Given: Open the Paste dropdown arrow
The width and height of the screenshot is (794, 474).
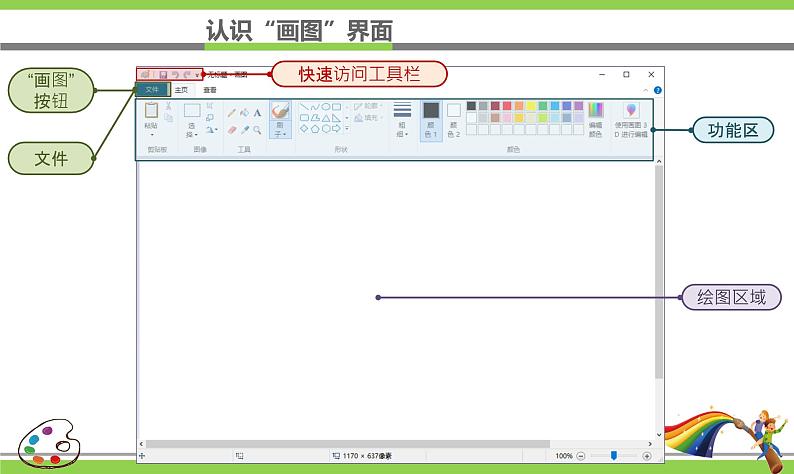Looking at the screenshot, I should point(151,135).
